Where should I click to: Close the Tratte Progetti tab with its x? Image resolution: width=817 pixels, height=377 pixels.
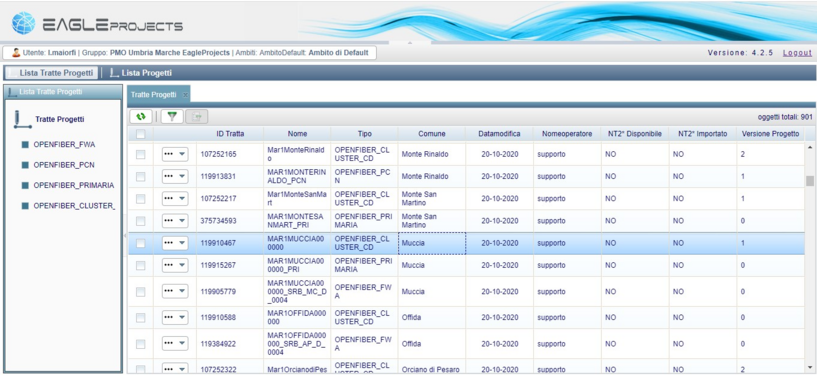(x=185, y=95)
